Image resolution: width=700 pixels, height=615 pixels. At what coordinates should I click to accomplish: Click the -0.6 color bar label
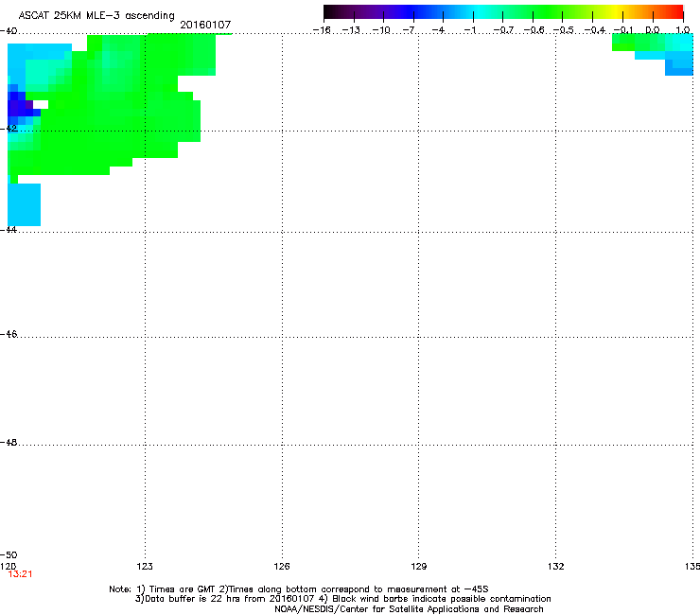534,30
